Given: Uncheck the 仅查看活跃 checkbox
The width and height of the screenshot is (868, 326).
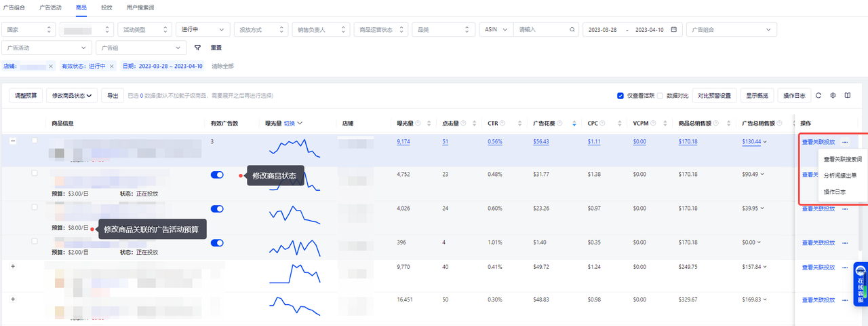Looking at the screenshot, I should click(x=620, y=96).
